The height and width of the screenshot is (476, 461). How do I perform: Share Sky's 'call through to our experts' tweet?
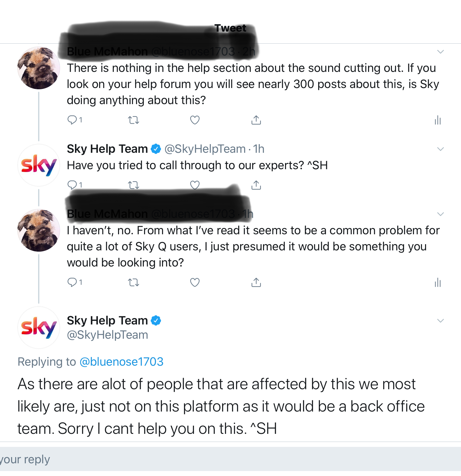click(256, 185)
